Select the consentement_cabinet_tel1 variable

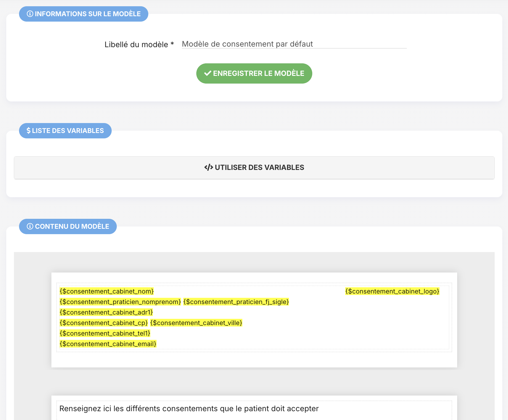tap(105, 333)
